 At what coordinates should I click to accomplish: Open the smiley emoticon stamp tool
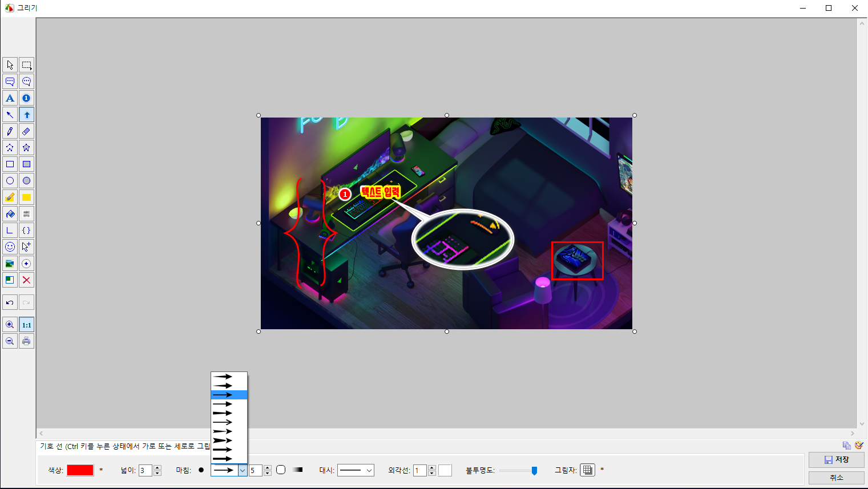tap(10, 247)
